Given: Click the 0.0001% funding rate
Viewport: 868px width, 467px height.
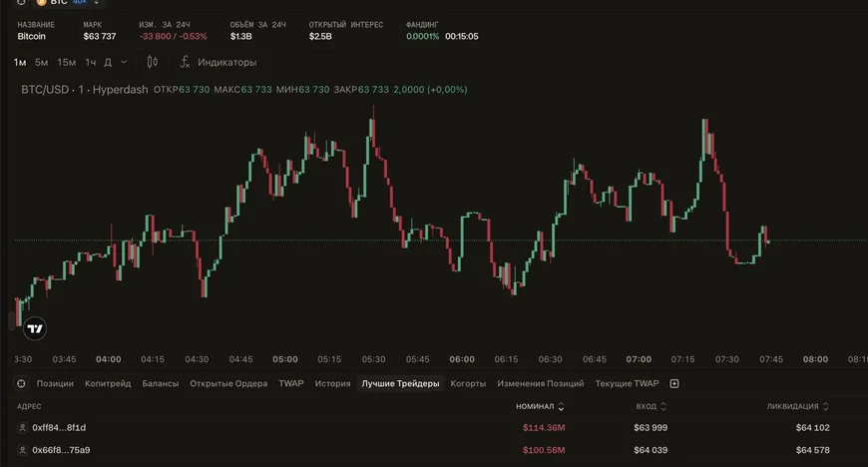Looking at the screenshot, I should 422,37.
